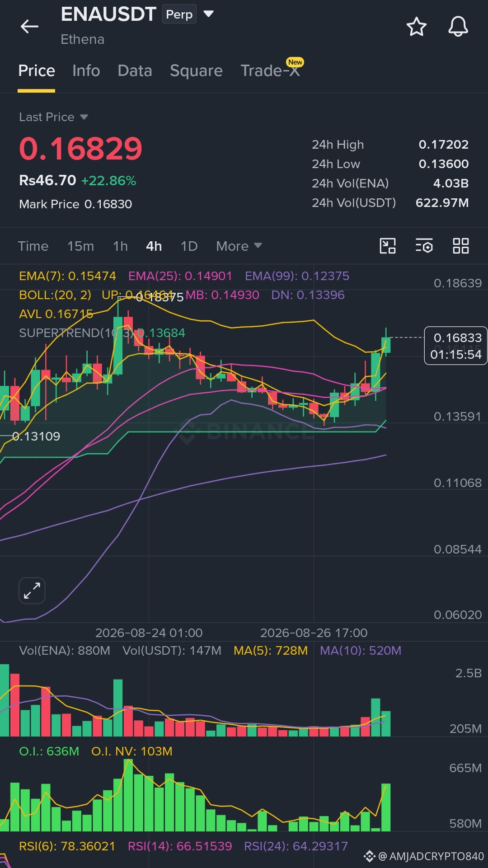Tap the MA(10): 520M volume label
The height and width of the screenshot is (868, 488).
[361, 651]
